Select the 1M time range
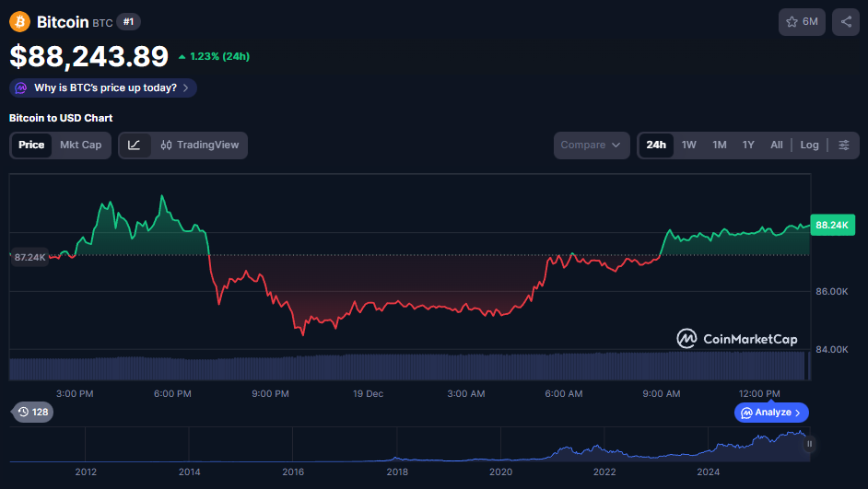Image resolution: width=868 pixels, height=489 pixels. (x=719, y=145)
